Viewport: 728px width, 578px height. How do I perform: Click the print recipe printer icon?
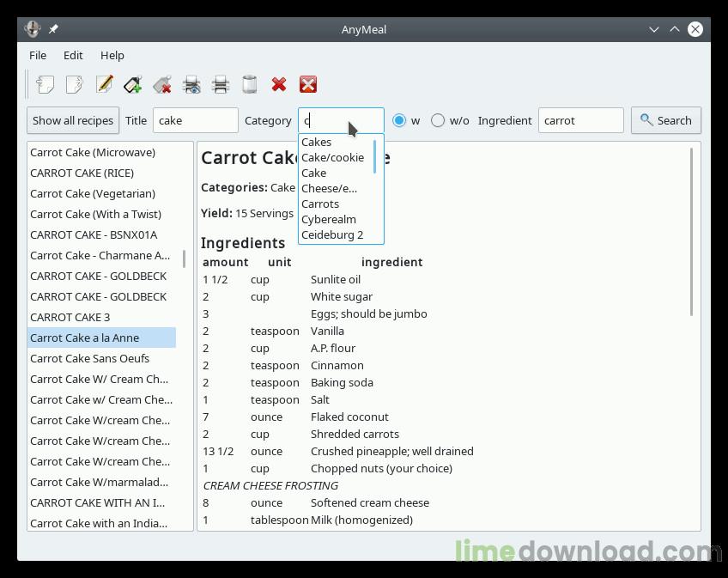click(221, 84)
